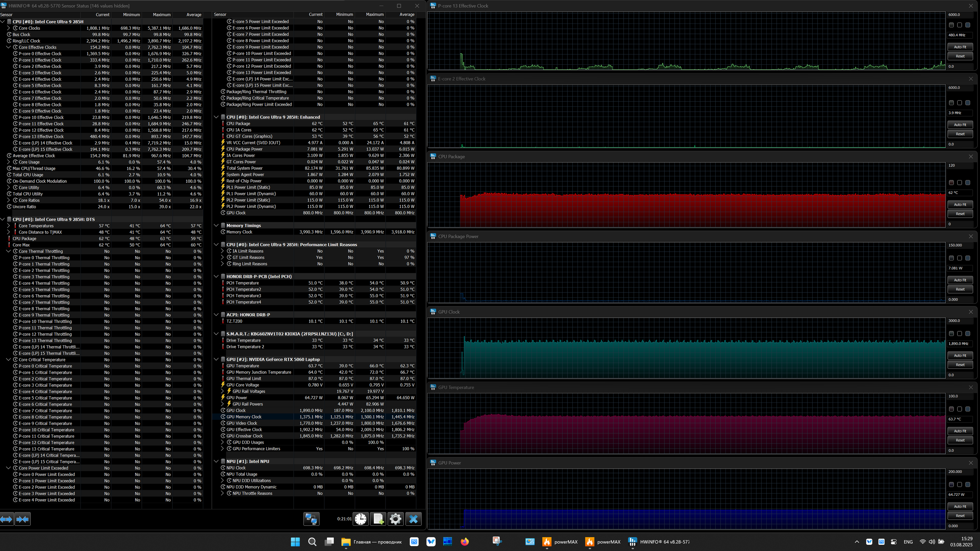Viewport: 980px width, 551px height.
Task: Click the Maximum column header in left pane
Action: tap(161, 15)
